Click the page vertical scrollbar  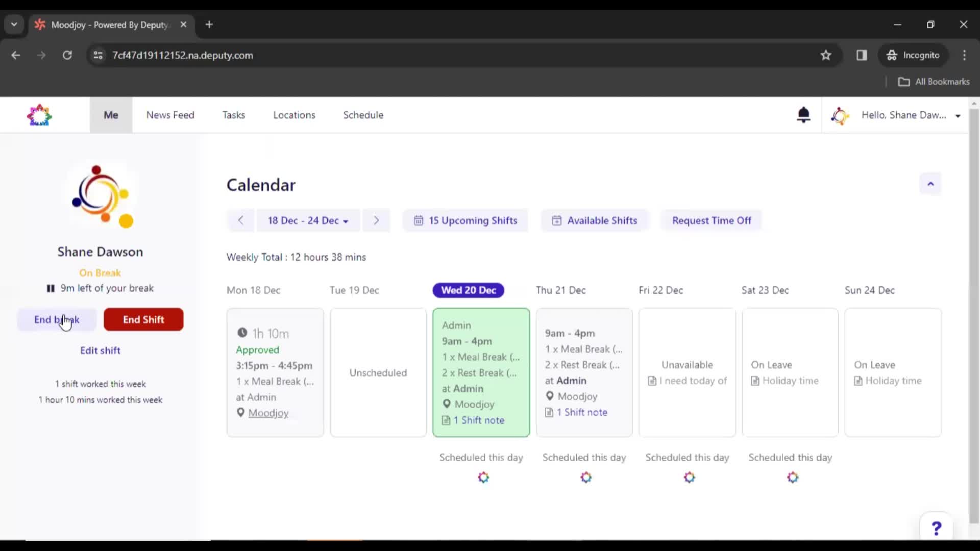(974, 316)
